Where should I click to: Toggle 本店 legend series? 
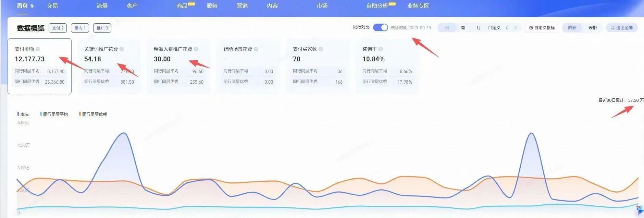tap(23, 114)
